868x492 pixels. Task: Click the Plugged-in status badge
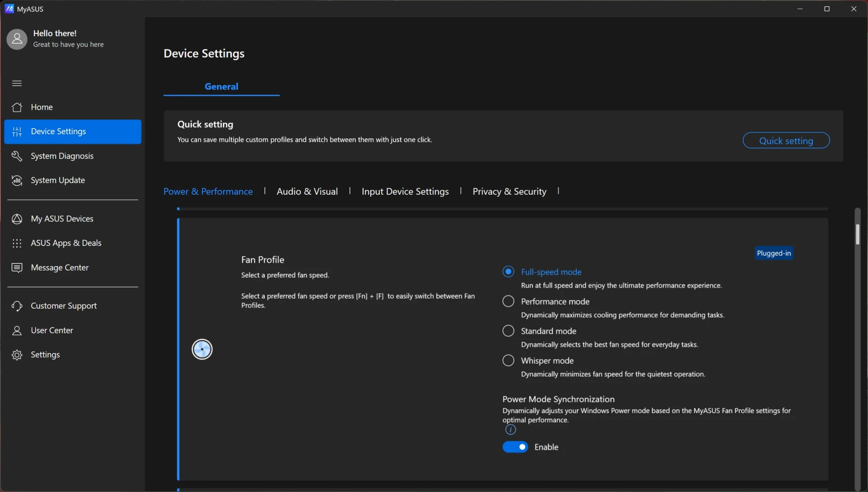tap(774, 253)
